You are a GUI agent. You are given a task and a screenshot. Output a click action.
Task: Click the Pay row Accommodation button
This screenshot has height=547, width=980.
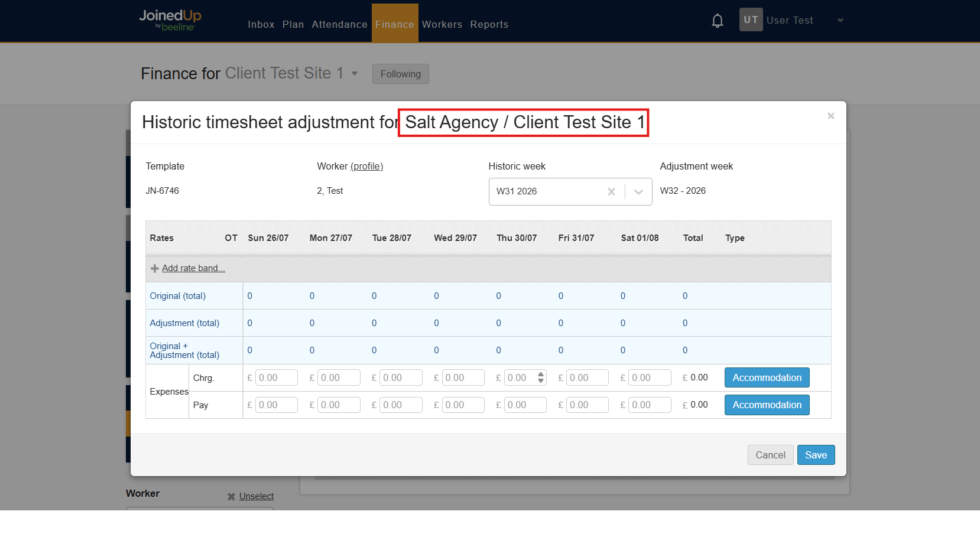[x=767, y=405]
